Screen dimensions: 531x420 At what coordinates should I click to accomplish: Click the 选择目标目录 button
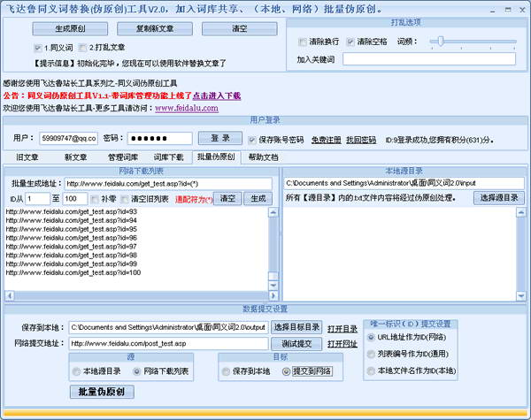pyautogui.click(x=296, y=327)
